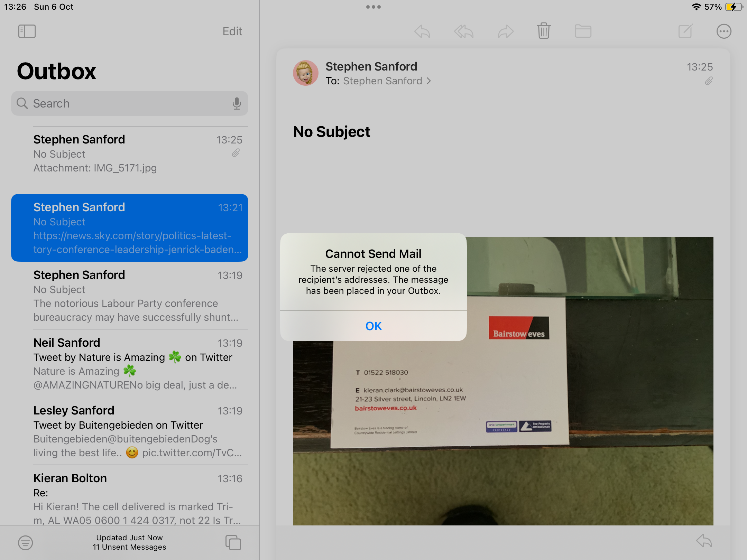747x560 pixels.
Task: Tap the Outbox title heading
Action: (56, 71)
